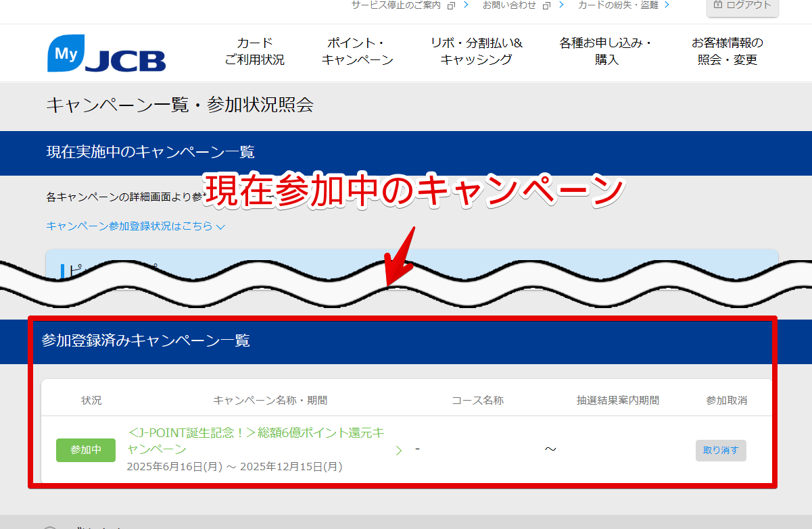The image size is (812, 529).
Task: Click the キャンペーン名称・期間 column header
Action: [x=270, y=400]
